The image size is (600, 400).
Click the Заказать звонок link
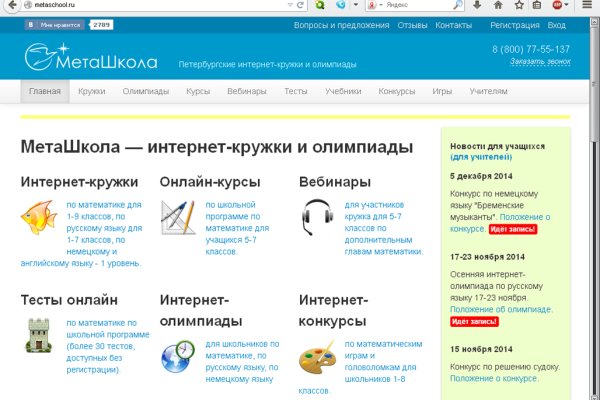(539, 62)
